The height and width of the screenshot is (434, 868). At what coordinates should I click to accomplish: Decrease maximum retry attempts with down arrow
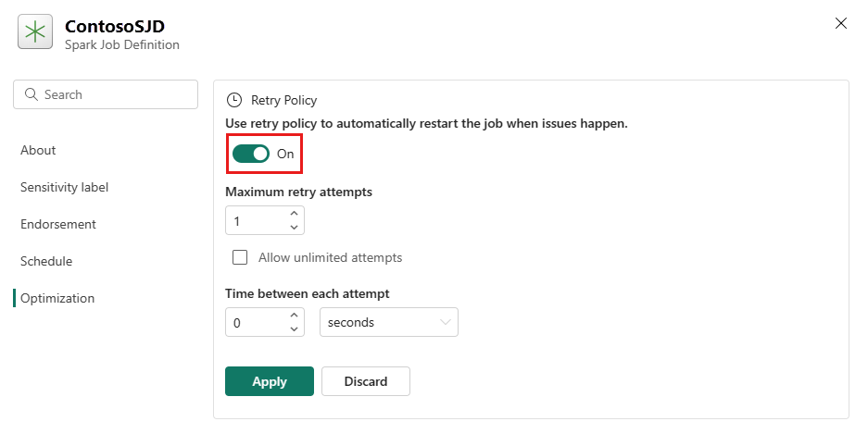pyautogui.click(x=294, y=228)
